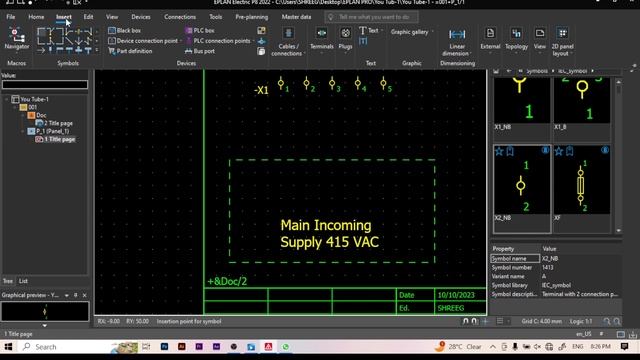Go back in symbol browser

[509, 71]
